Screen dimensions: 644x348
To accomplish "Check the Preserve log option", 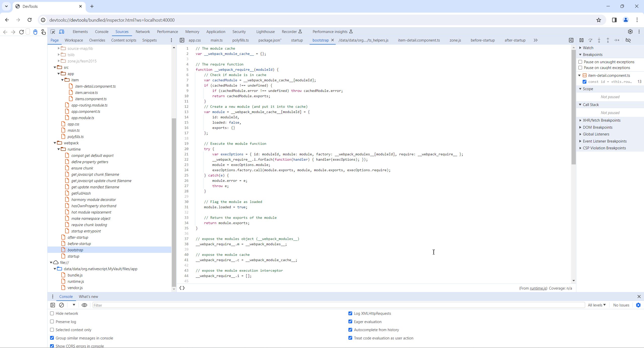I will point(52,322).
